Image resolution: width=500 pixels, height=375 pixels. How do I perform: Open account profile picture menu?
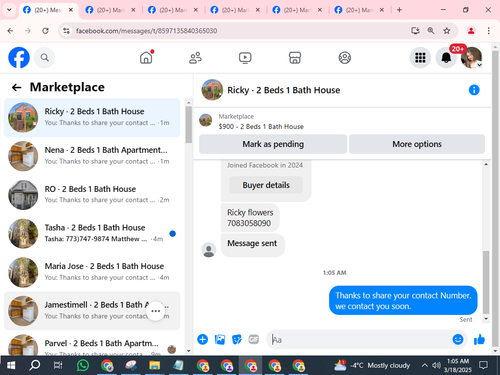(x=471, y=58)
